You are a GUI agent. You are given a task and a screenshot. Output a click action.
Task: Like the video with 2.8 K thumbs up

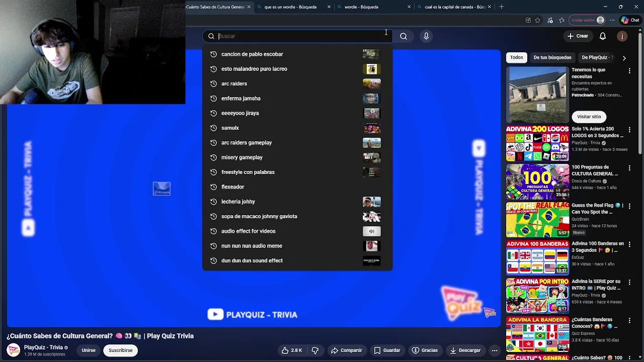(292, 350)
